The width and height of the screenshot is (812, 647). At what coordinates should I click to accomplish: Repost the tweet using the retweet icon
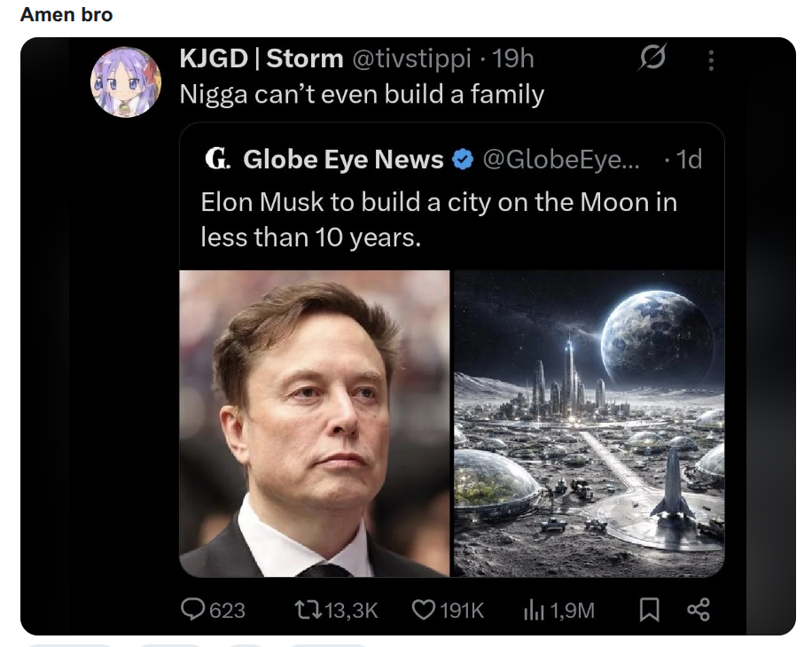pos(307,610)
